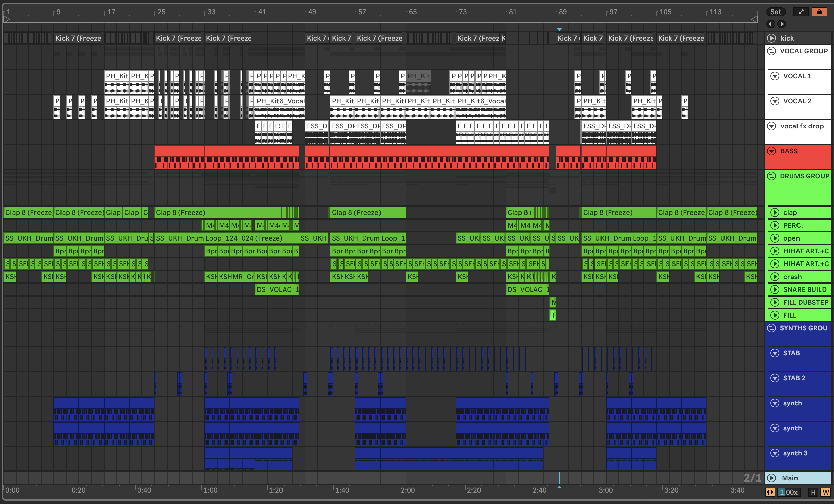Jump to next locator arrow

pyautogui.click(x=781, y=24)
